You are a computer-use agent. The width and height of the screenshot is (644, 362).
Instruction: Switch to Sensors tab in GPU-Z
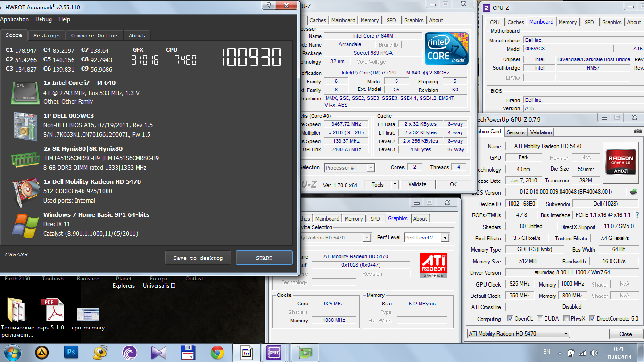point(516,132)
